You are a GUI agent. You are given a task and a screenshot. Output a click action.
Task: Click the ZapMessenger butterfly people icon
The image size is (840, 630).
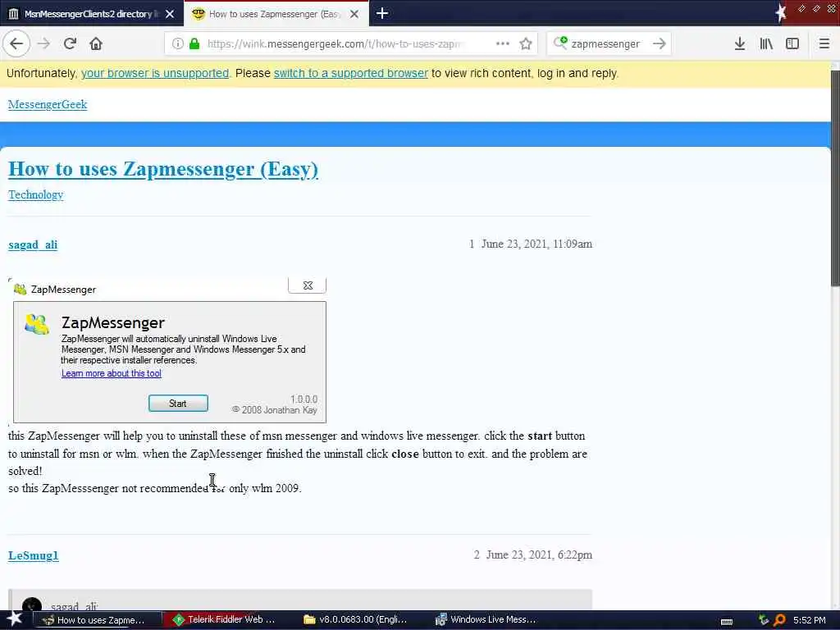pos(36,324)
